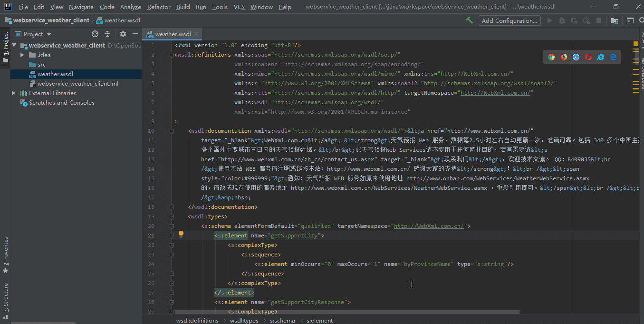Close the weather.wsdl editor tab
The width and height of the screenshot is (644, 324).
[x=196, y=34]
